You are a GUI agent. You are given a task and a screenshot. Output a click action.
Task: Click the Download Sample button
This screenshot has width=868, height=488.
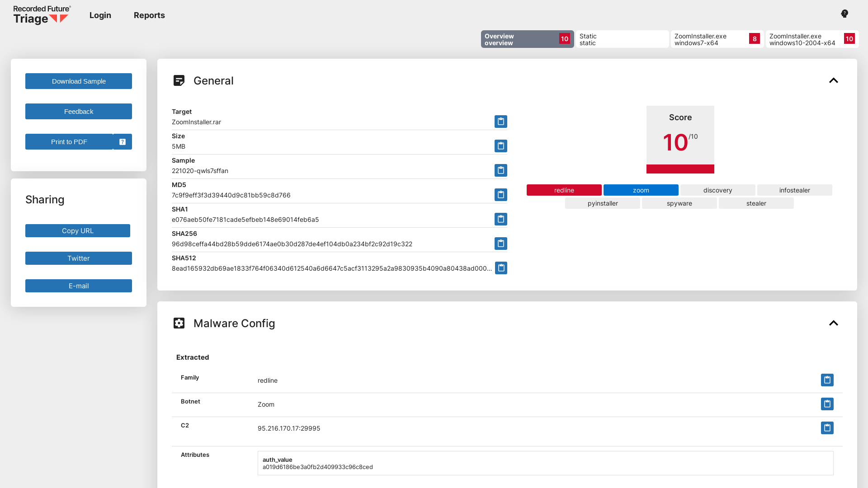pos(78,81)
